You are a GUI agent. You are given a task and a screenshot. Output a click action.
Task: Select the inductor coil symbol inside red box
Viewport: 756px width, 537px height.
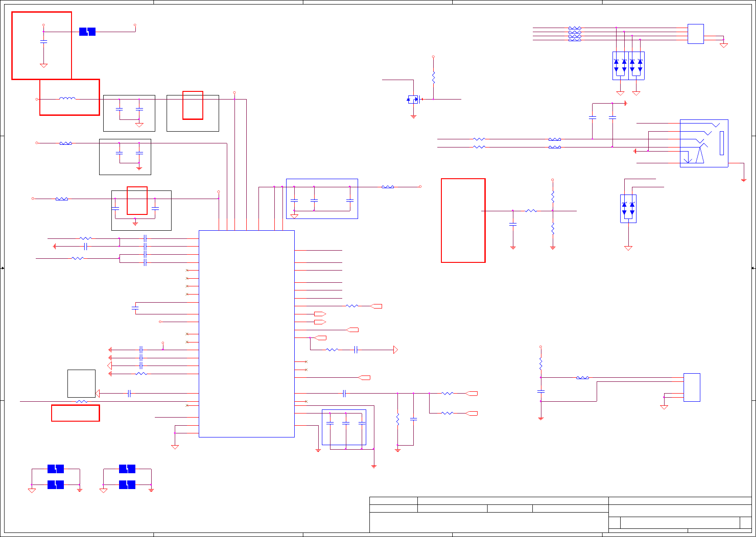[x=67, y=98]
